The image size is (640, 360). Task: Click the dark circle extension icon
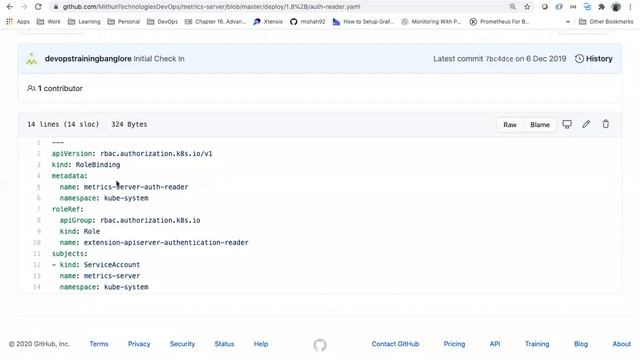pos(544,7)
